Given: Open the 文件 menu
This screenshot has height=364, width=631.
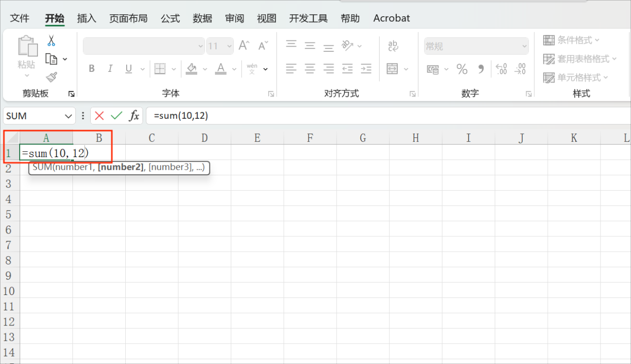Looking at the screenshot, I should (x=20, y=18).
